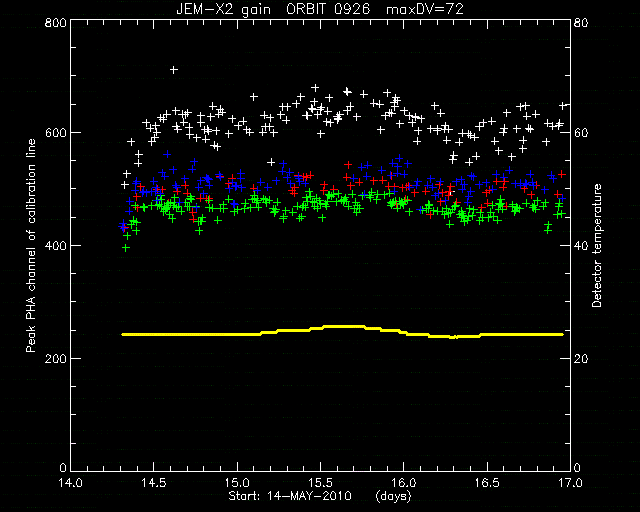Click the left axis label 400
The height and width of the screenshot is (512, 640).
point(55,246)
